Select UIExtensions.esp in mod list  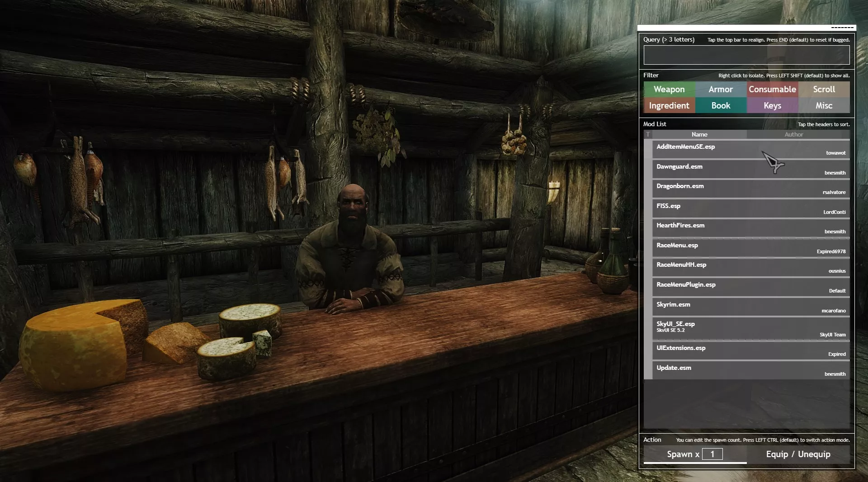pos(751,350)
